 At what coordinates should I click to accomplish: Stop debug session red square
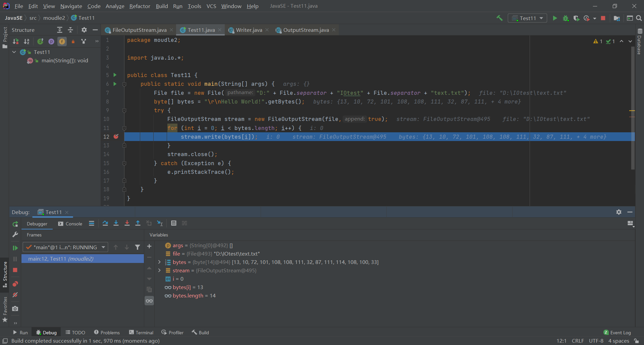tap(15, 270)
